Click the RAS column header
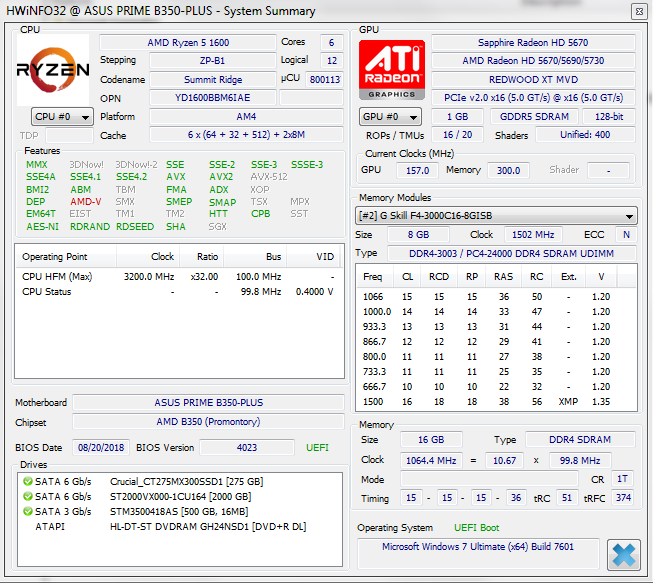Screen dimensions: 653x583 click(x=503, y=277)
